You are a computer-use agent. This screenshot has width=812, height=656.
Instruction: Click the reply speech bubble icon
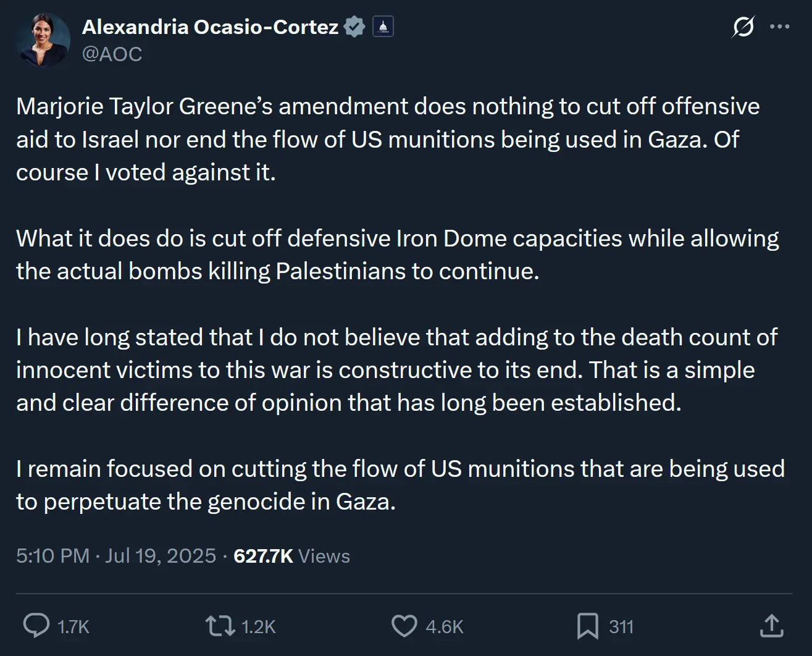(36, 626)
